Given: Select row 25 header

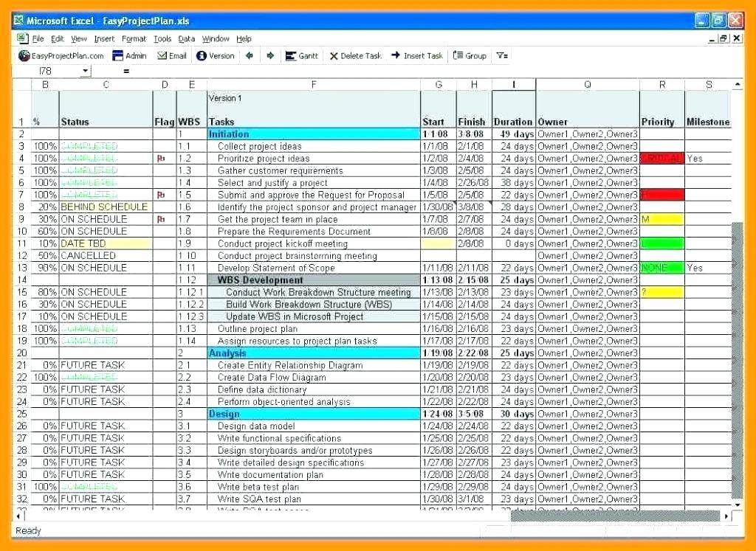Looking at the screenshot, I should [21, 415].
